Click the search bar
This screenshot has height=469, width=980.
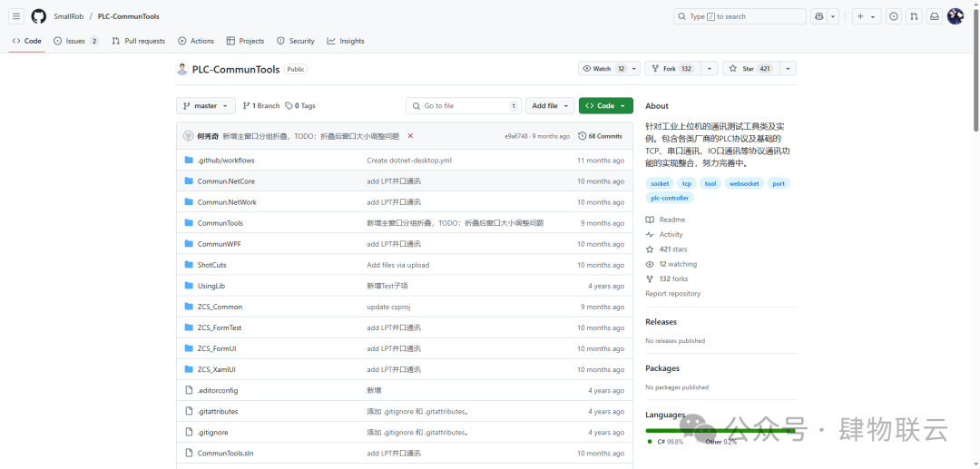click(740, 16)
